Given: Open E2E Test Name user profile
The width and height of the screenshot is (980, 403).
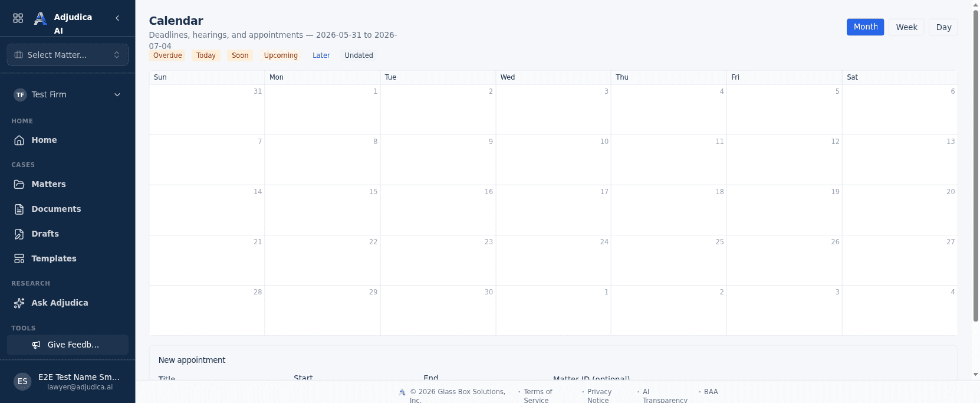Looking at the screenshot, I should [x=68, y=381].
